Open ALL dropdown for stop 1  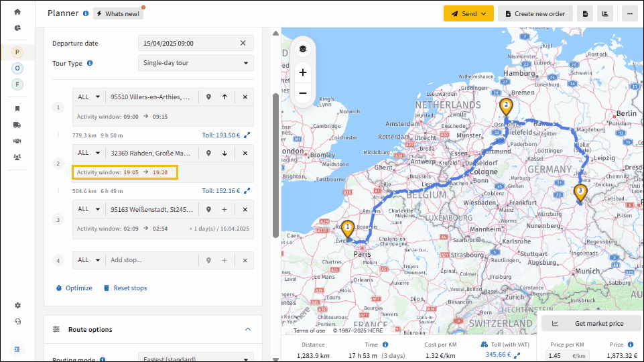tap(88, 97)
